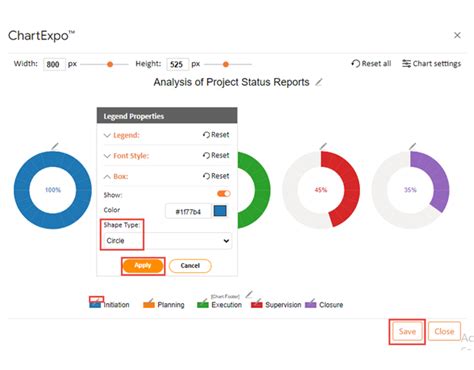Click the 45% red donut chart
The image size is (474, 370).
coord(321,190)
